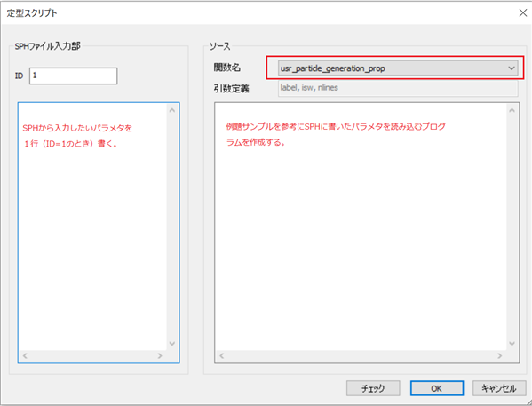Open the 関数名 function name dropdown
532x406 pixels.
(398, 68)
